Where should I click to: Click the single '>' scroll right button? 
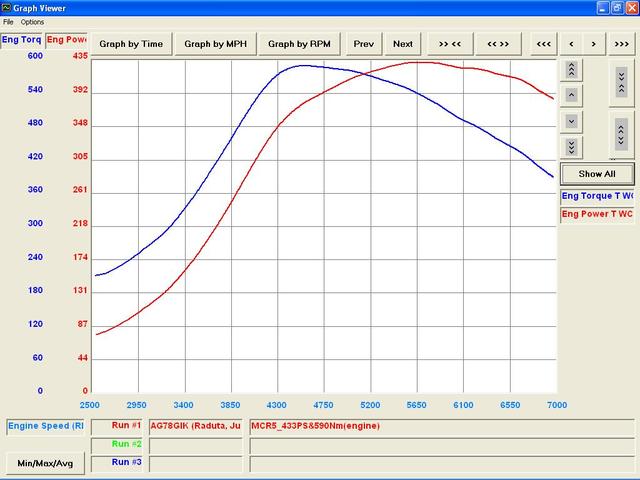(594, 44)
